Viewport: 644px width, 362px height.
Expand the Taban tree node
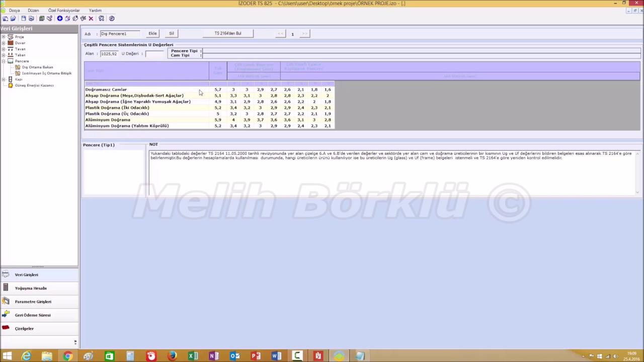click(4, 55)
